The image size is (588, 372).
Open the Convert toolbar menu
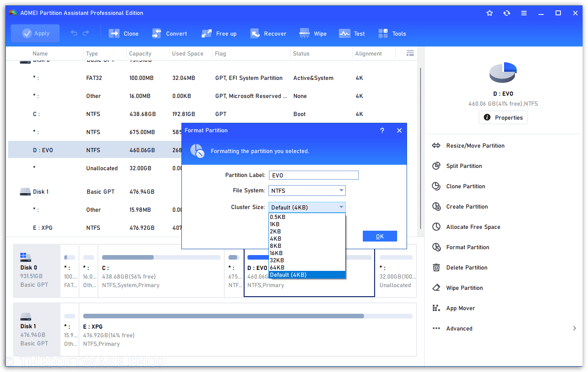[170, 33]
